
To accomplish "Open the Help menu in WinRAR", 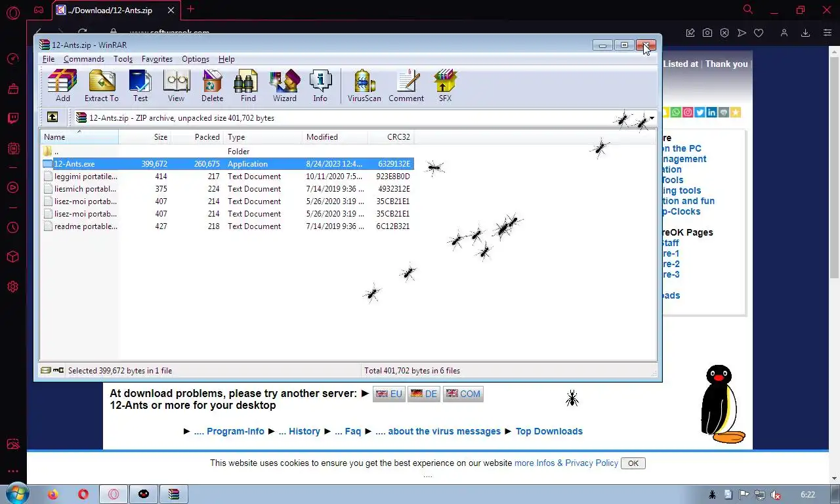I will pos(226,59).
